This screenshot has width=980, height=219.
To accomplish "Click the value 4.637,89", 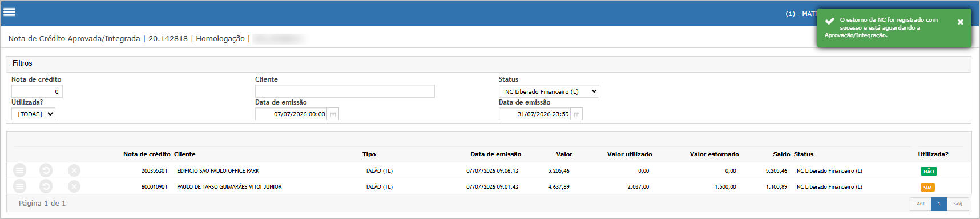I will tap(559, 187).
